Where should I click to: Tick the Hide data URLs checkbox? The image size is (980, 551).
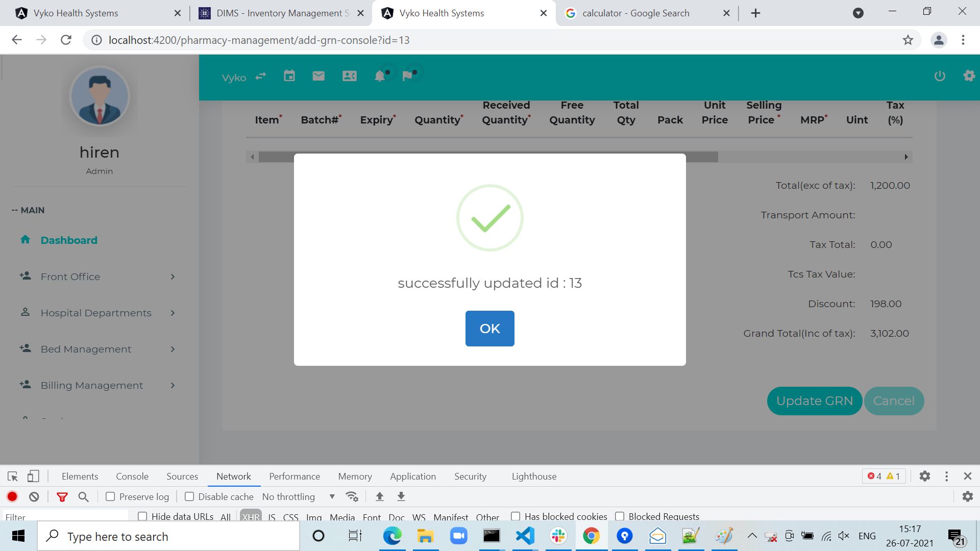[142, 516]
